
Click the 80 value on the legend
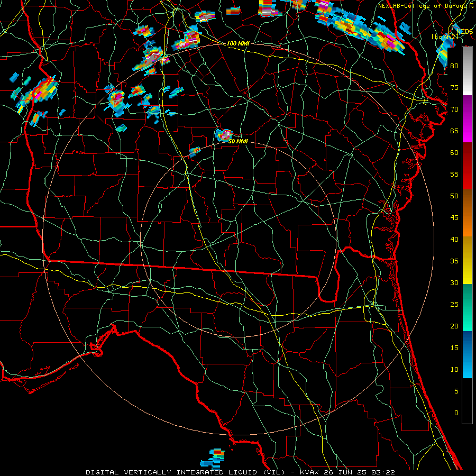click(x=454, y=66)
